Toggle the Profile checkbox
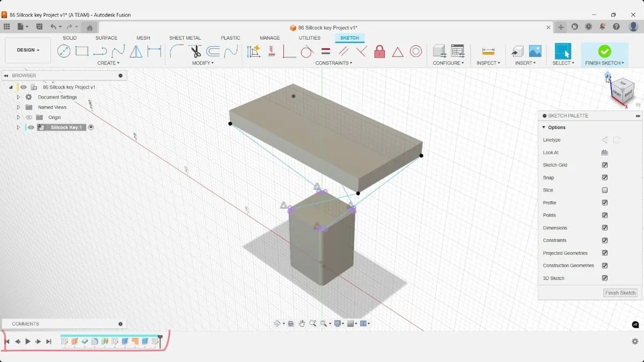The image size is (644, 362). pyautogui.click(x=605, y=203)
